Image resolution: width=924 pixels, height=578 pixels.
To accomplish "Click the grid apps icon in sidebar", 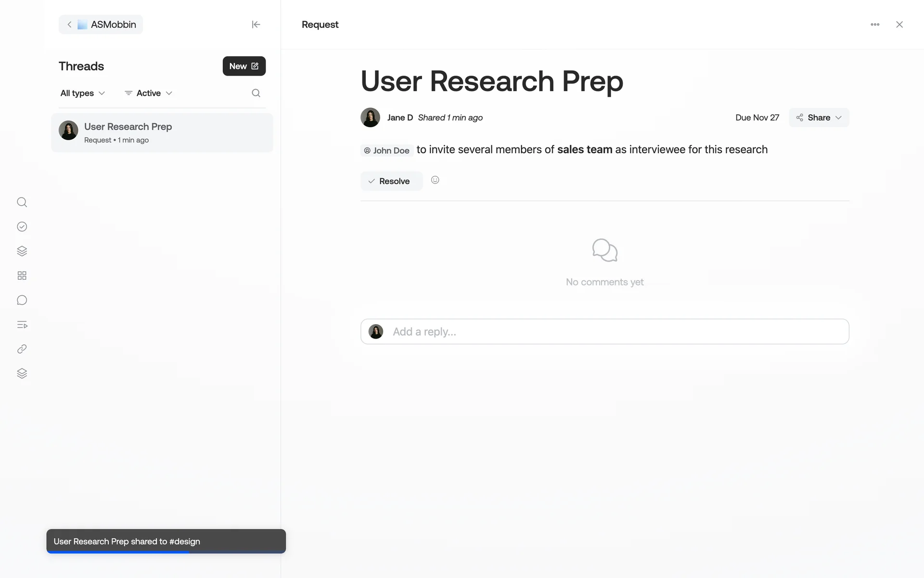I will [22, 276].
